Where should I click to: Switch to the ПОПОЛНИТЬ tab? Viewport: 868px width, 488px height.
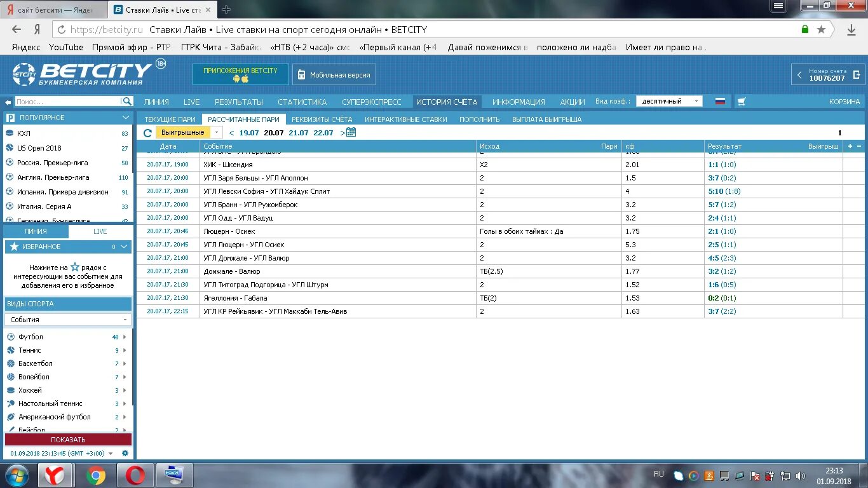[x=480, y=119]
